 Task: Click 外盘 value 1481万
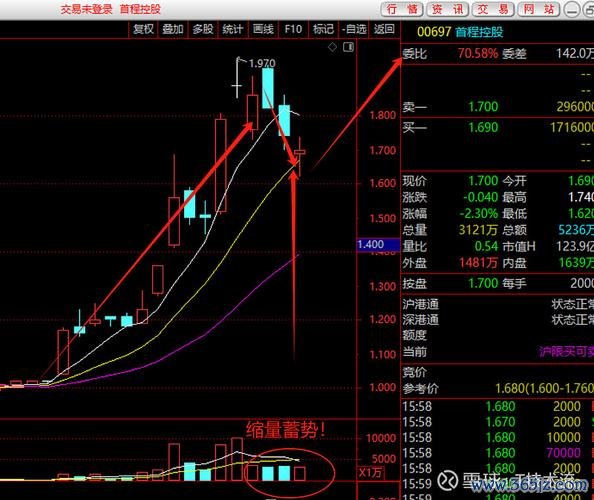[478, 262]
